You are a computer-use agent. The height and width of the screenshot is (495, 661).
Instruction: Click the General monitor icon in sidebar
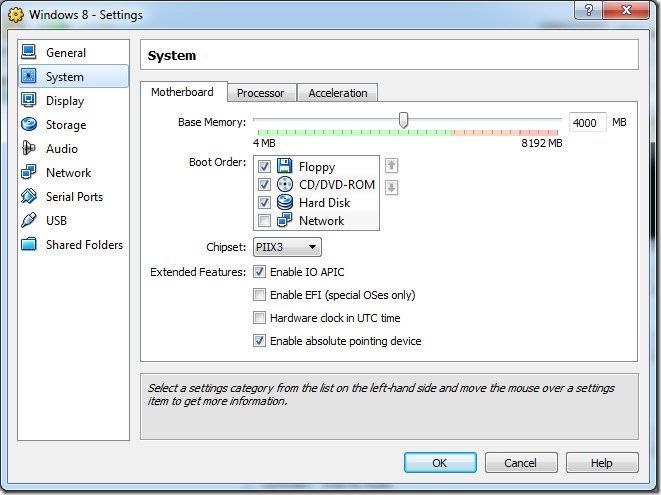29,52
